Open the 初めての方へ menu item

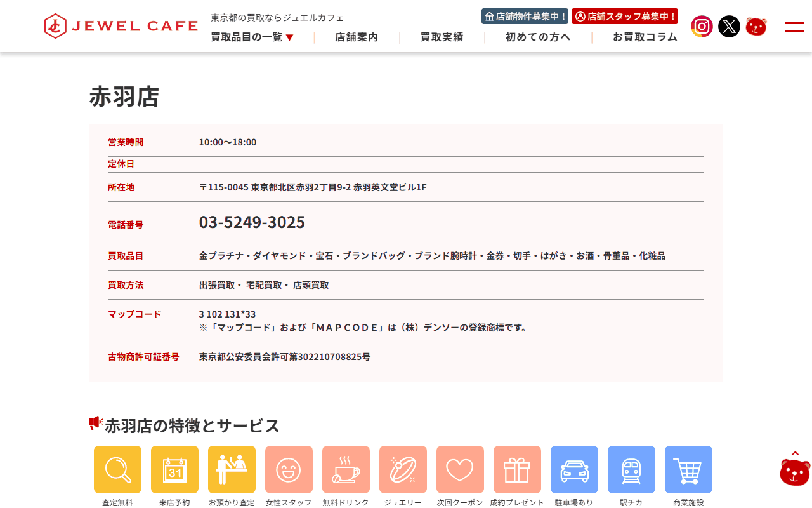pos(538,37)
